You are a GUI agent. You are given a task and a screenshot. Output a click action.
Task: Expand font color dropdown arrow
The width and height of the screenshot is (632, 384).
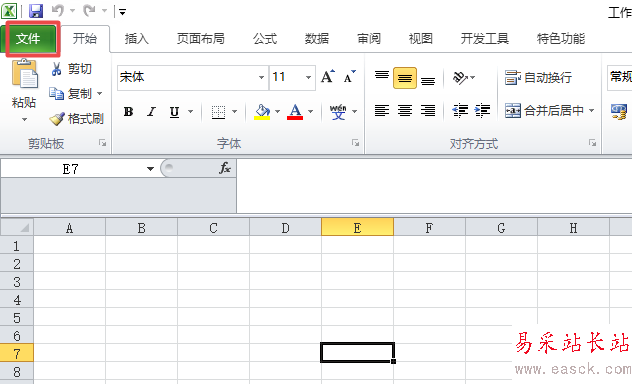tap(310, 112)
